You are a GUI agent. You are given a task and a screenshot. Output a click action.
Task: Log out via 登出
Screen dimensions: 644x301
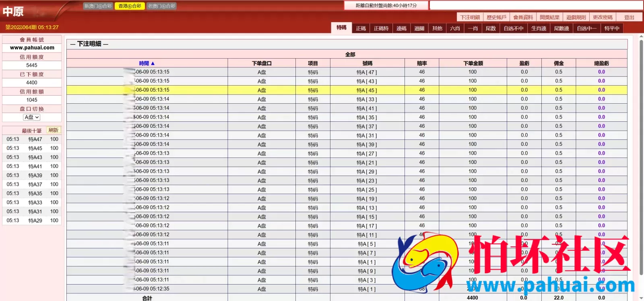point(629,17)
